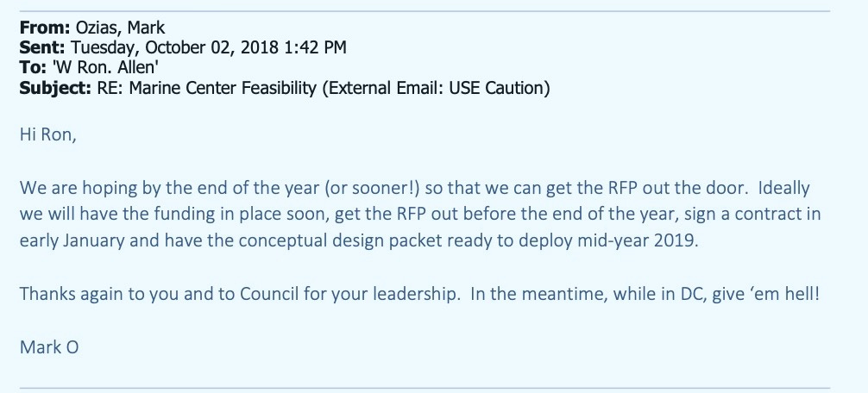Click the line starting "Thanks again to you"
The height and width of the screenshot is (393, 868).
coord(419,294)
